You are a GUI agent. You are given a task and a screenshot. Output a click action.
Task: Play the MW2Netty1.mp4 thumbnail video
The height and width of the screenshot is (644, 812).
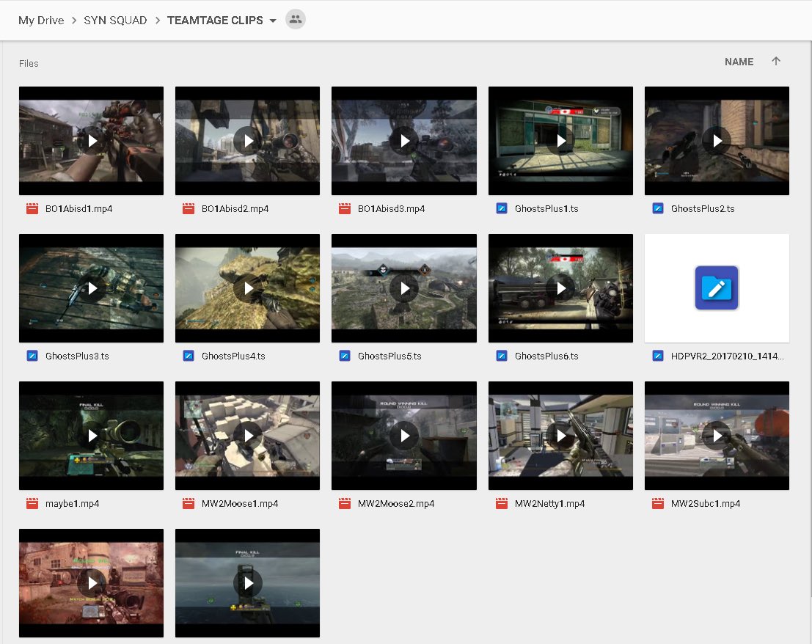[x=560, y=436]
